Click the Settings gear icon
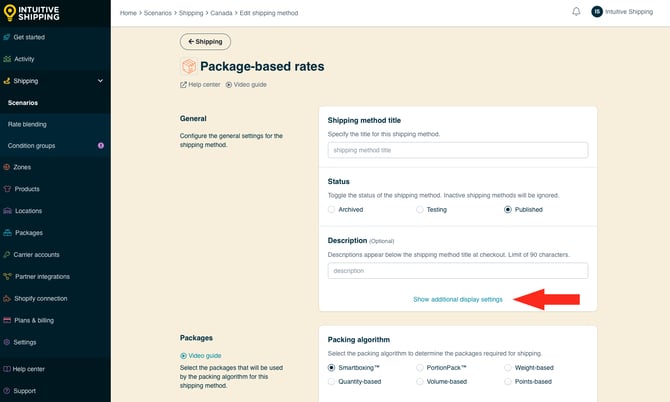 coord(6,342)
